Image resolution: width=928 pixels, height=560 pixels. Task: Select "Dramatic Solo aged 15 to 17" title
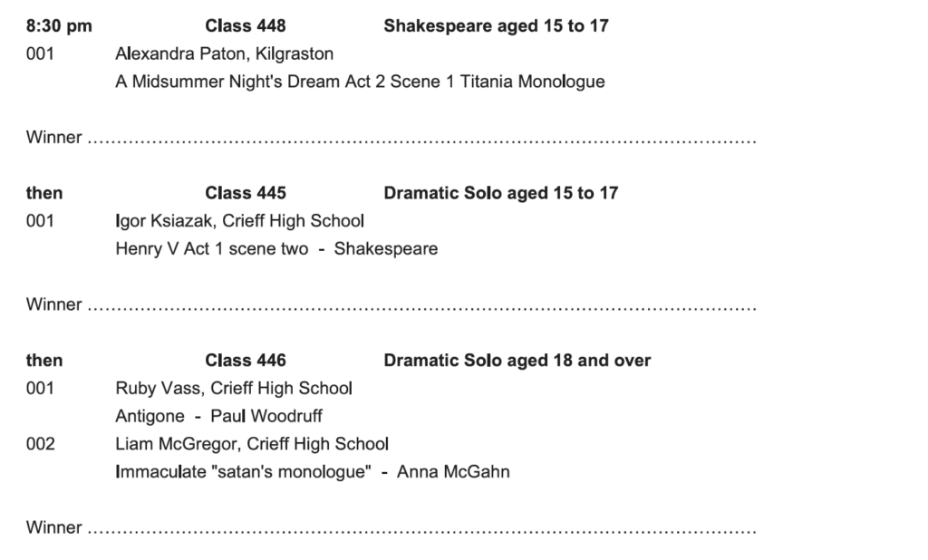pos(501,193)
